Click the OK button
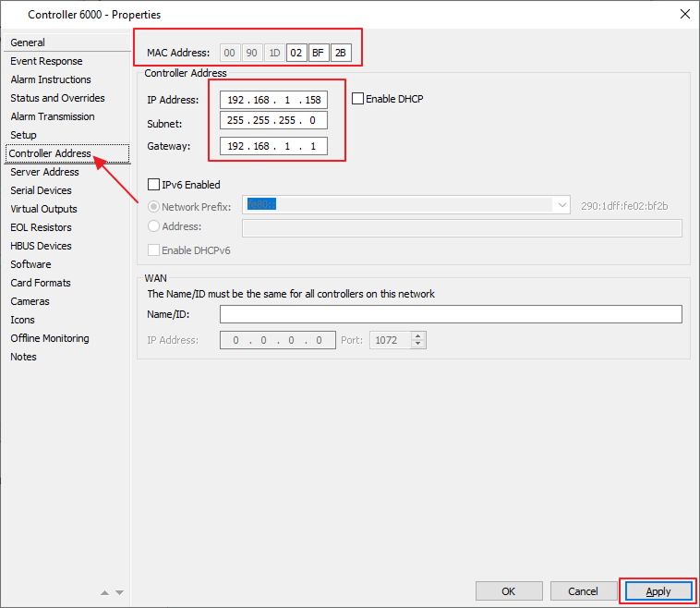Viewport: 700px width, 608px height. click(x=508, y=591)
